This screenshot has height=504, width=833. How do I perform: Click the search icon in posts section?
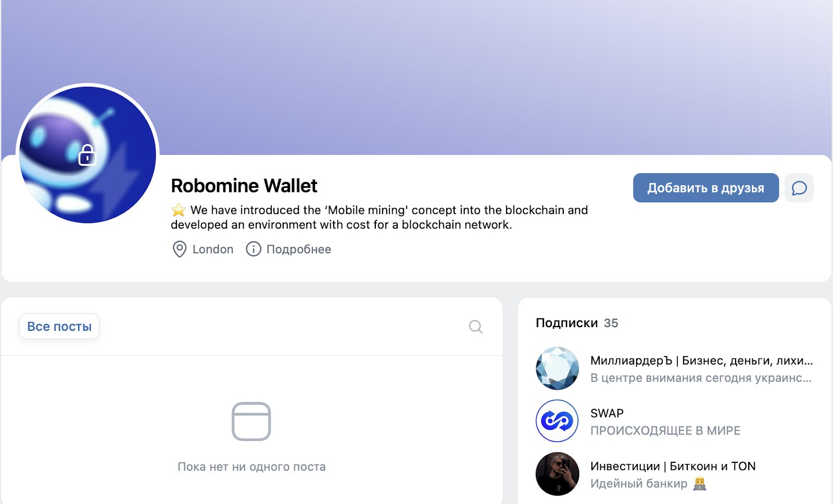(x=475, y=327)
